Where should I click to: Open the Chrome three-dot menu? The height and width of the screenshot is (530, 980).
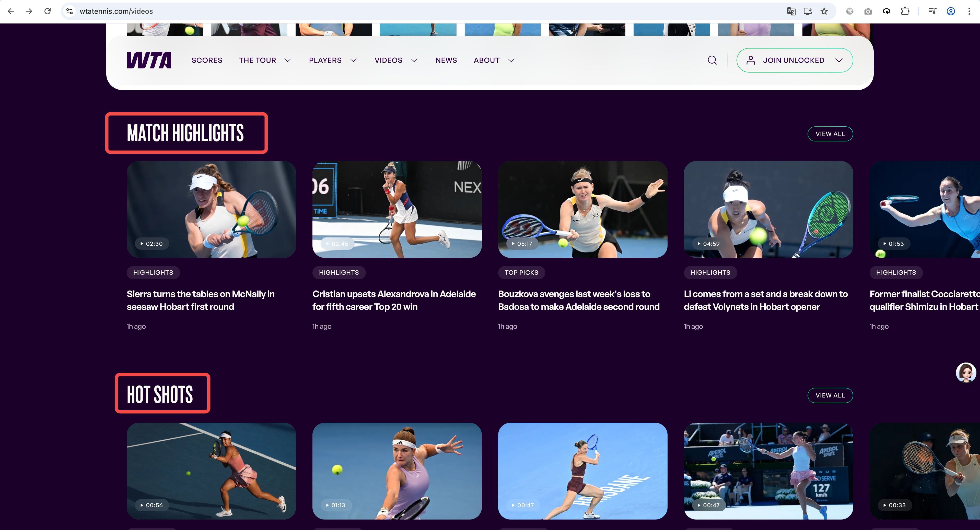coord(969,11)
